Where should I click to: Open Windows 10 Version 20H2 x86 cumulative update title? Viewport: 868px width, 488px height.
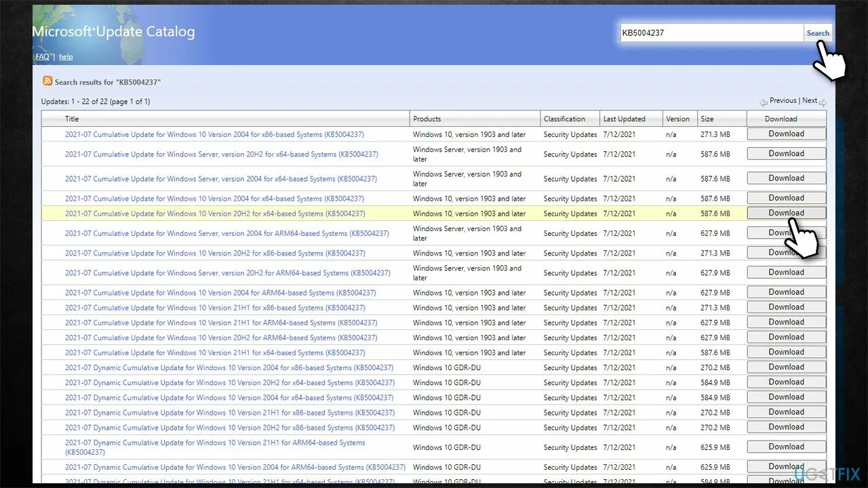215,253
